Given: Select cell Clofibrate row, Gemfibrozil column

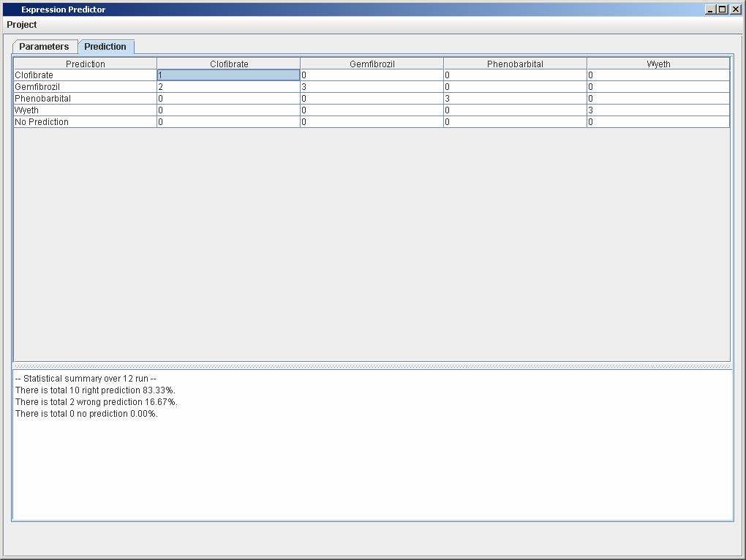Looking at the screenshot, I should pos(372,75).
